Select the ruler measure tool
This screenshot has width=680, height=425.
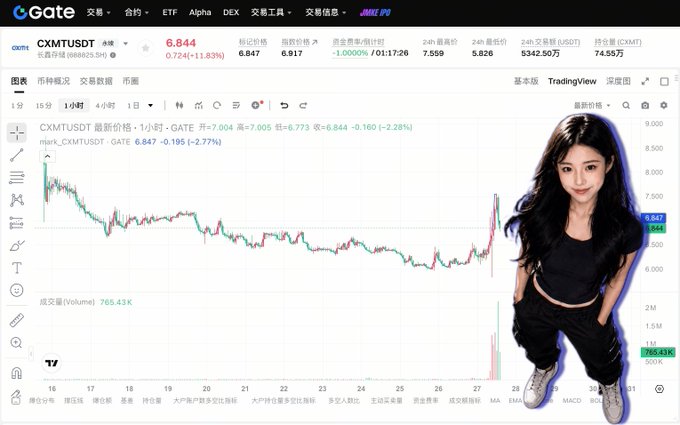coord(17,320)
